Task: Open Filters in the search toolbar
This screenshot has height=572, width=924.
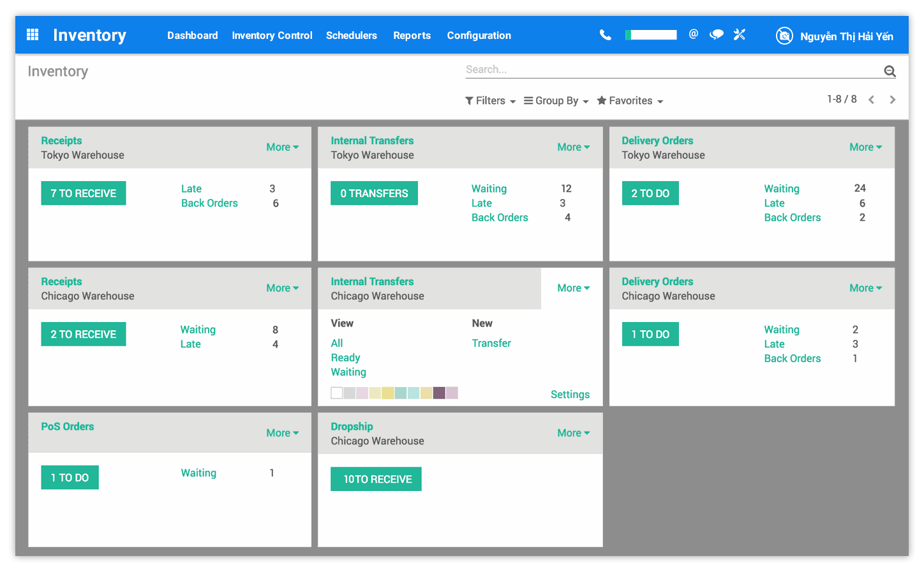Action: [x=490, y=100]
